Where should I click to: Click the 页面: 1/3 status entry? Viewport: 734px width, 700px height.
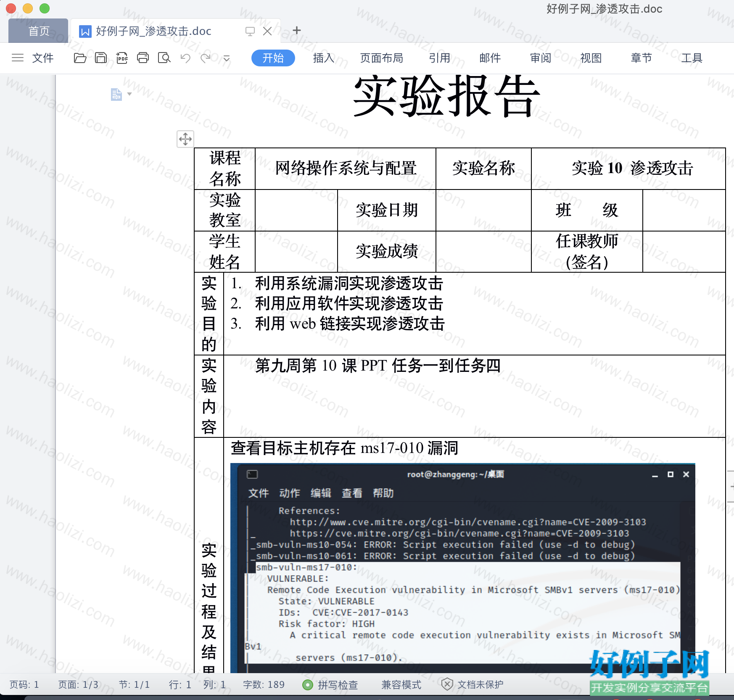(79, 685)
